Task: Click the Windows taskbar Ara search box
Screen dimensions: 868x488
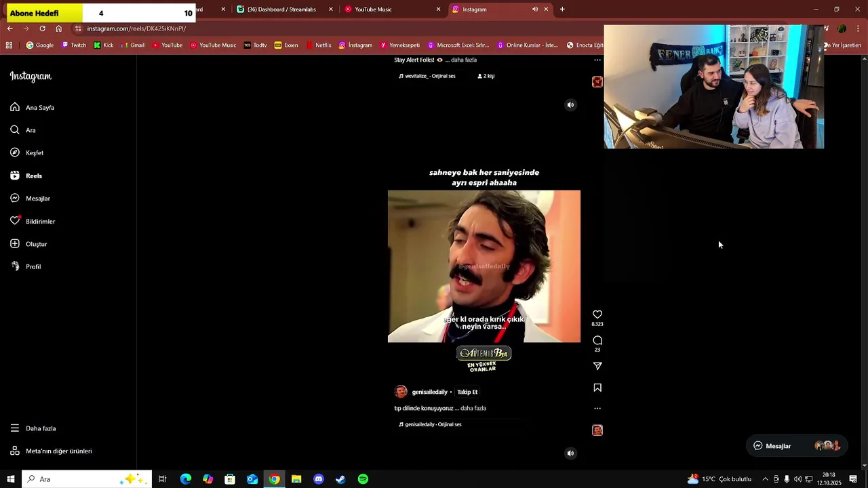Action: (87, 479)
